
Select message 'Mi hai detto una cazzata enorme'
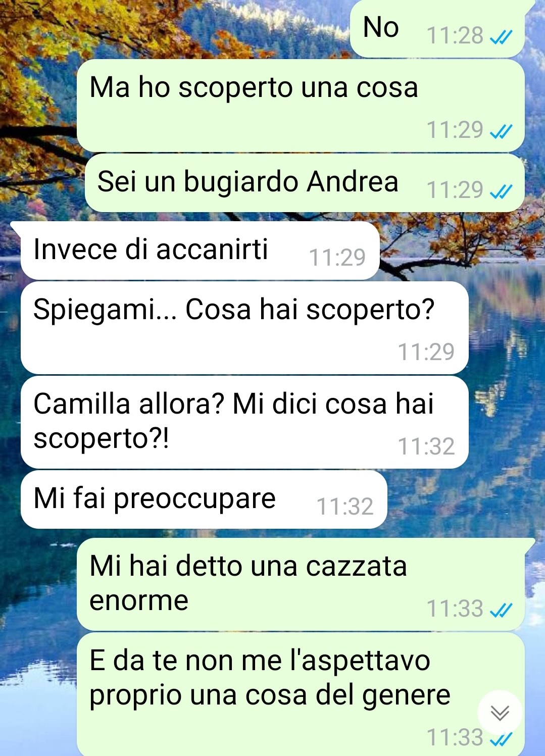point(301,584)
